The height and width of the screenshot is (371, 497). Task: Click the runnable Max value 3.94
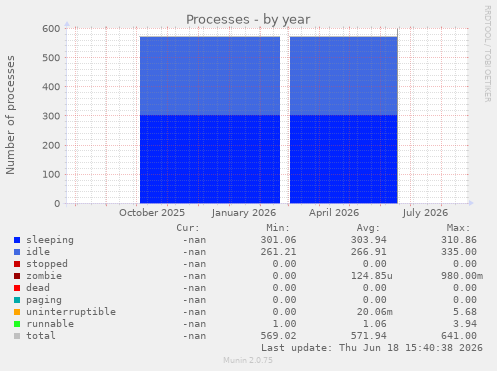click(465, 324)
